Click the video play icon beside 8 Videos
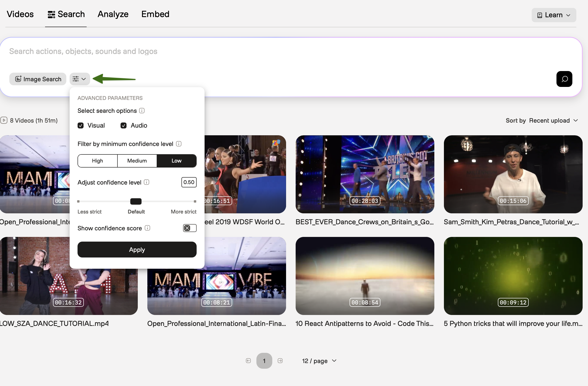Screen dimensions: 588x386 click(4, 120)
